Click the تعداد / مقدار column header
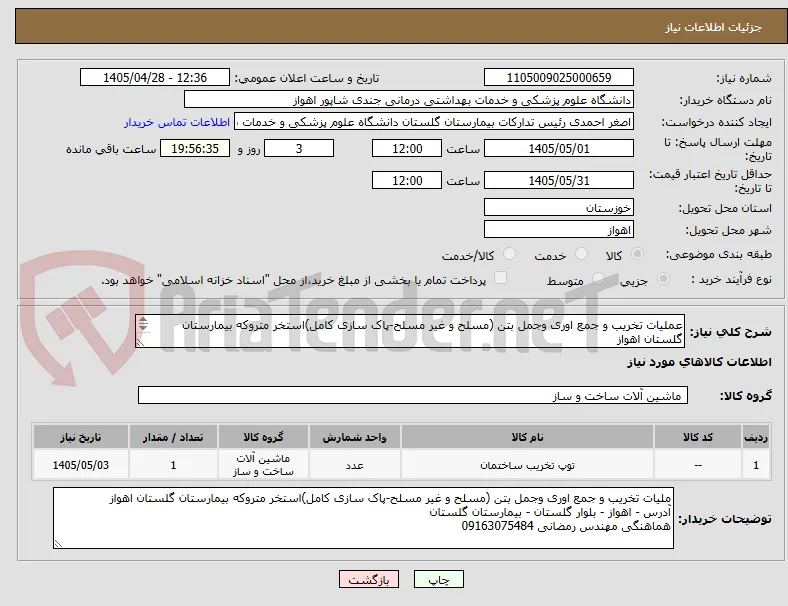The image size is (788, 606). tap(173, 437)
